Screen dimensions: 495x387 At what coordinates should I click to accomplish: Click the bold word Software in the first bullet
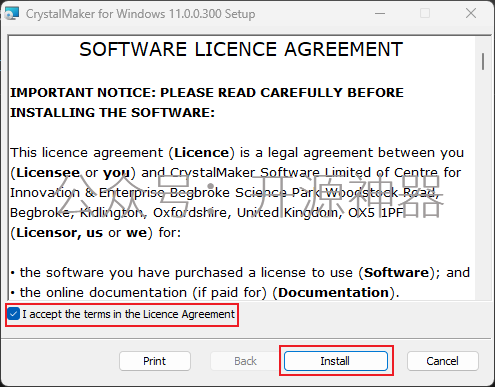tap(396, 273)
